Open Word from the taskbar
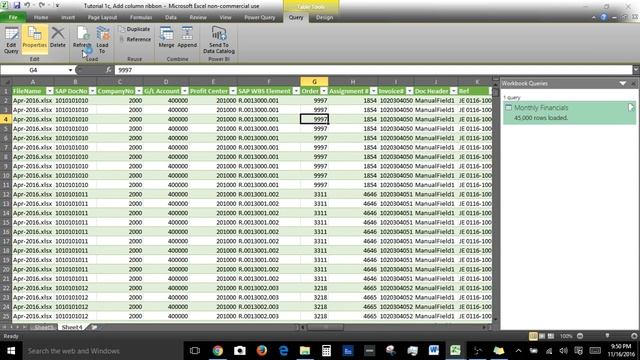Viewport: 640px width, 360px height. click(434, 351)
